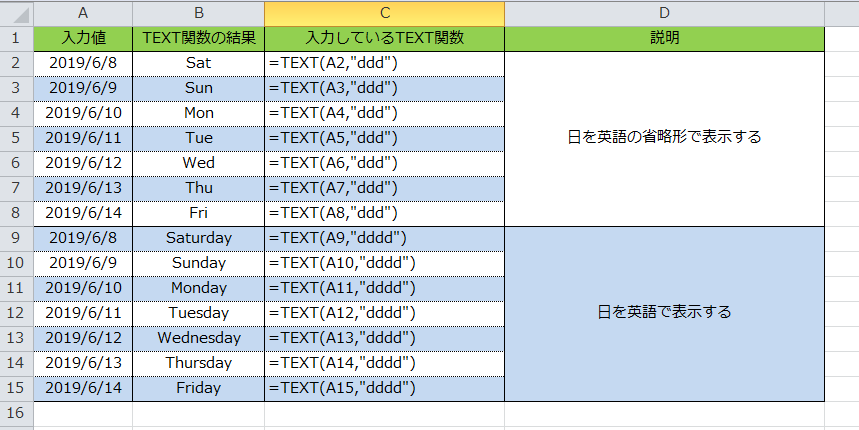Select the highlighted column C header

coord(384,13)
